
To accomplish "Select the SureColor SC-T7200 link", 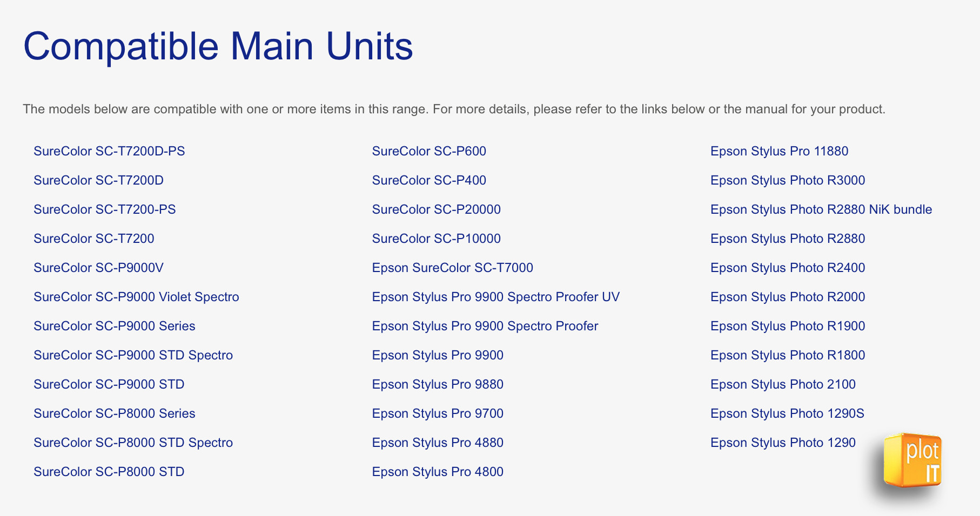I will point(94,239).
